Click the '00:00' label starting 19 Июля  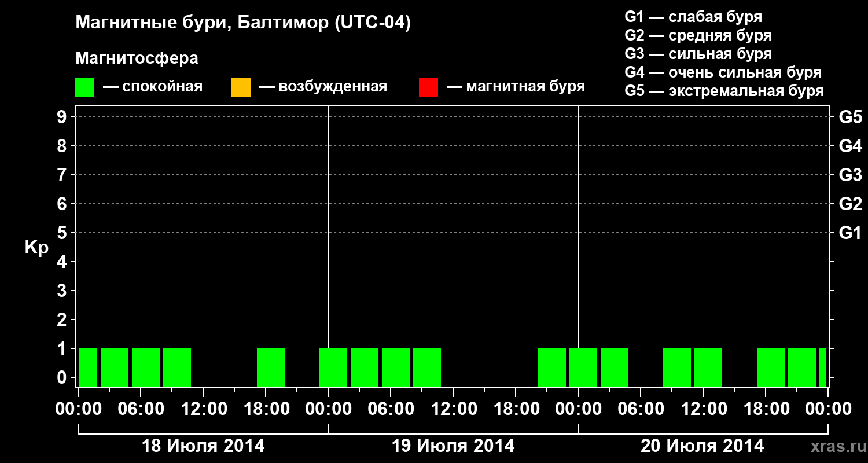point(328,409)
